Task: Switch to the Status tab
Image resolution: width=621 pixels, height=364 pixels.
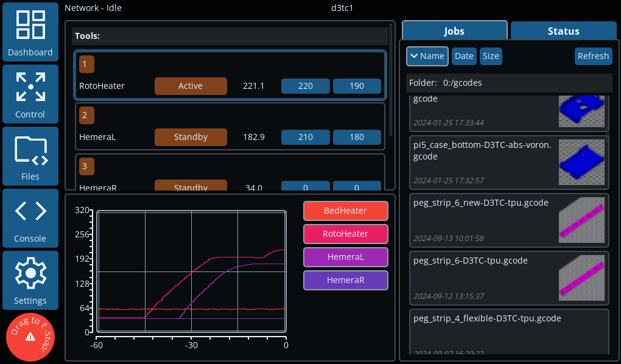Action: [x=563, y=31]
